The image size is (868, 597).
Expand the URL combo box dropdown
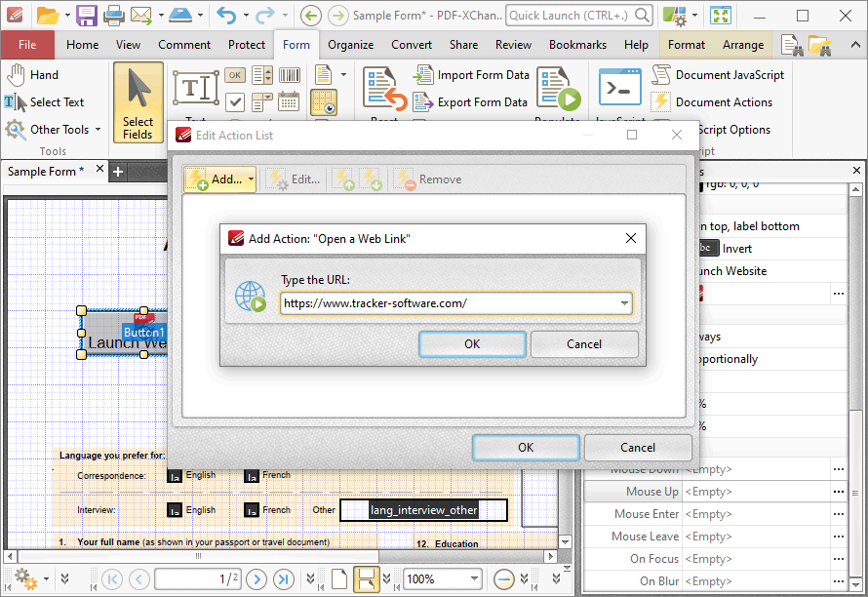click(624, 303)
